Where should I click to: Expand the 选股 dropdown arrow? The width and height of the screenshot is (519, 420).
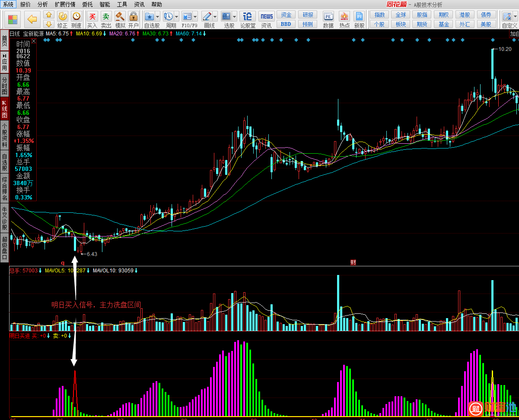(x=235, y=17)
